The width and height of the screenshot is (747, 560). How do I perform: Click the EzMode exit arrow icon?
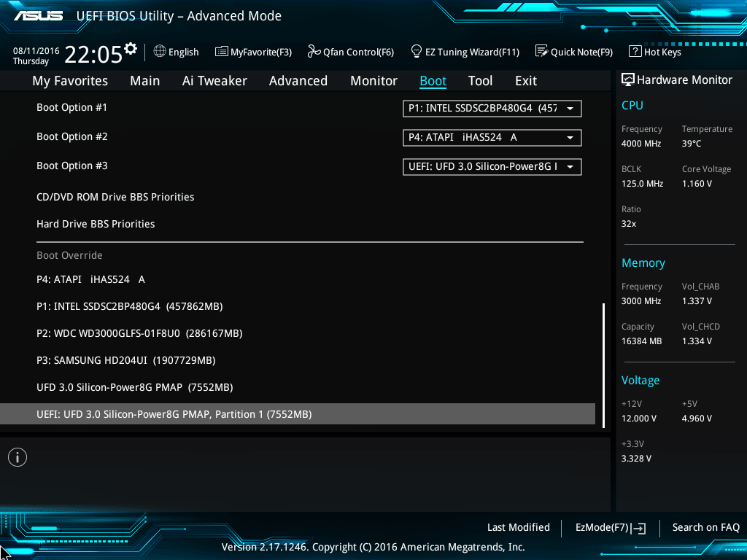coord(638,528)
